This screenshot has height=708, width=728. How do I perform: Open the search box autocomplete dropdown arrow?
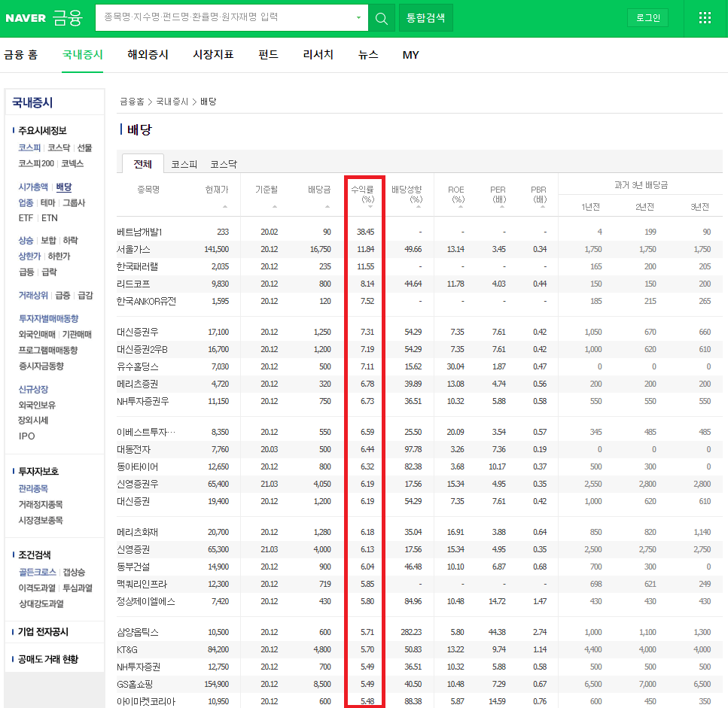click(358, 17)
